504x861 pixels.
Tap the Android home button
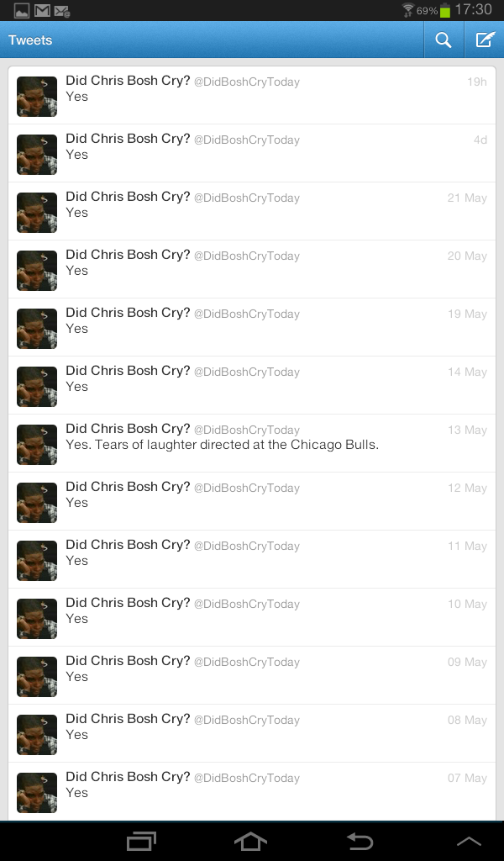(x=250, y=841)
